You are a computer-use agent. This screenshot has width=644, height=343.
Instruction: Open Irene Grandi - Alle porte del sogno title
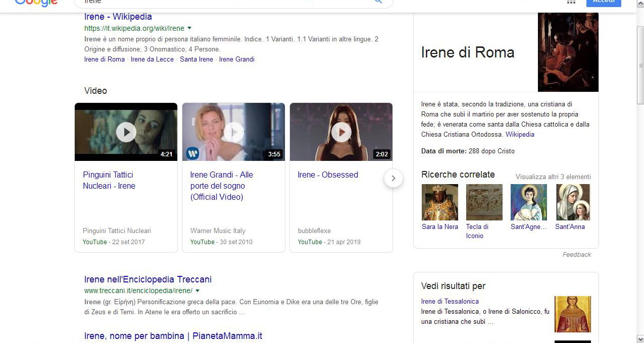pyautogui.click(x=222, y=186)
